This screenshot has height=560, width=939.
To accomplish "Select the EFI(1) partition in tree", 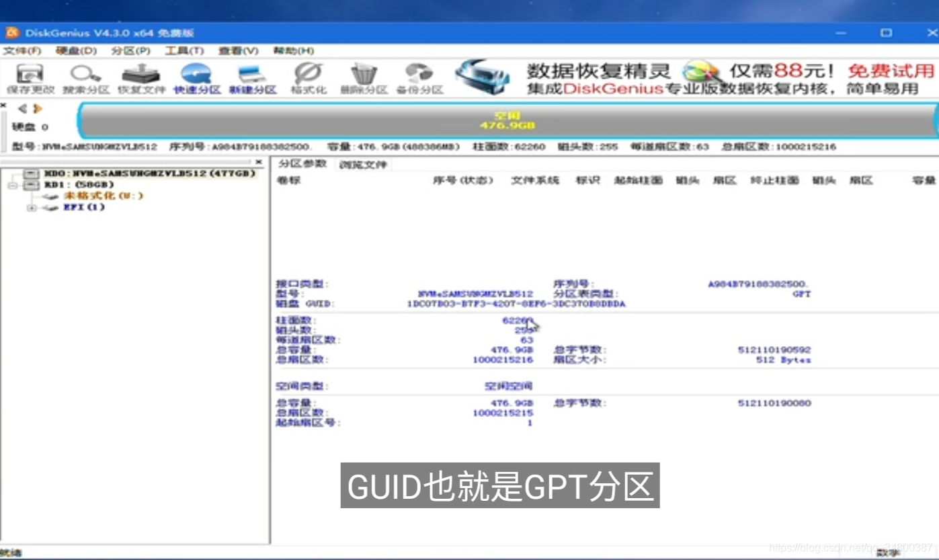I will [x=84, y=207].
